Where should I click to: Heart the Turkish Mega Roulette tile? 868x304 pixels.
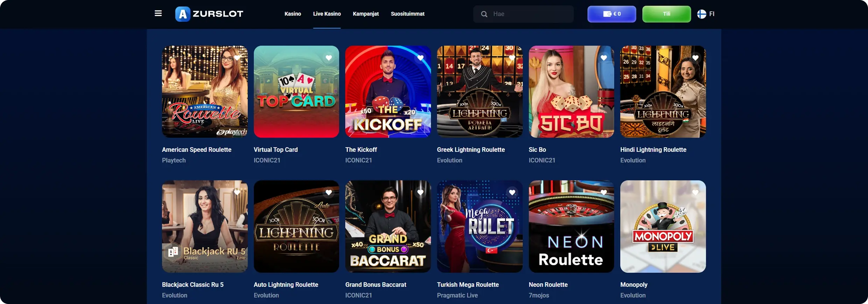(x=512, y=192)
